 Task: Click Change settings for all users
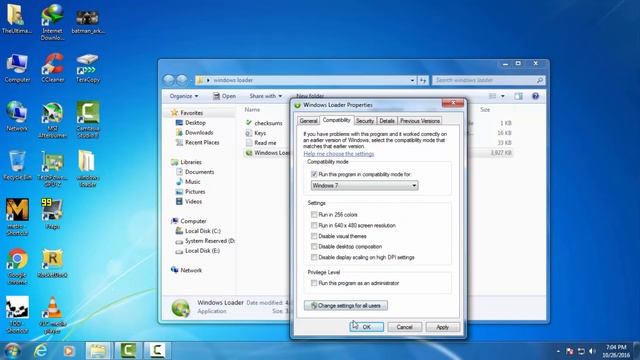pos(346,306)
